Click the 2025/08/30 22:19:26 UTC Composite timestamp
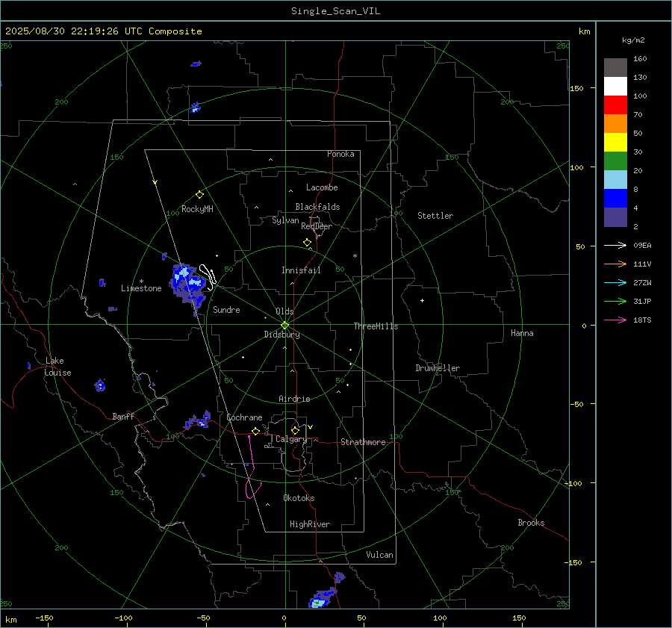This screenshot has width=672, height=628. (x=103, y=31)
